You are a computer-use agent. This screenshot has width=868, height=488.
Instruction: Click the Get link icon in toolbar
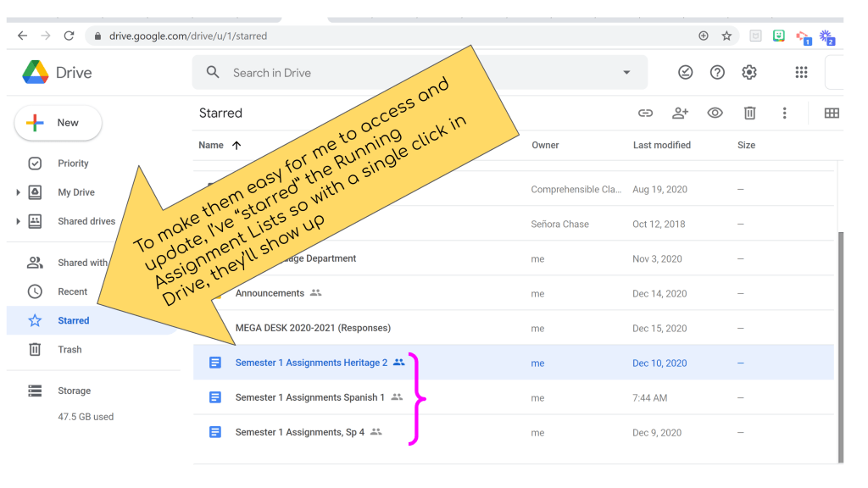point(645,114)
